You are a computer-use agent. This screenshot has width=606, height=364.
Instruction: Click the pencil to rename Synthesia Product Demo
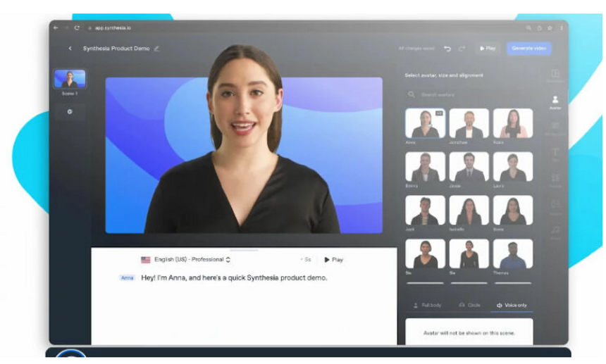(156, 49)
